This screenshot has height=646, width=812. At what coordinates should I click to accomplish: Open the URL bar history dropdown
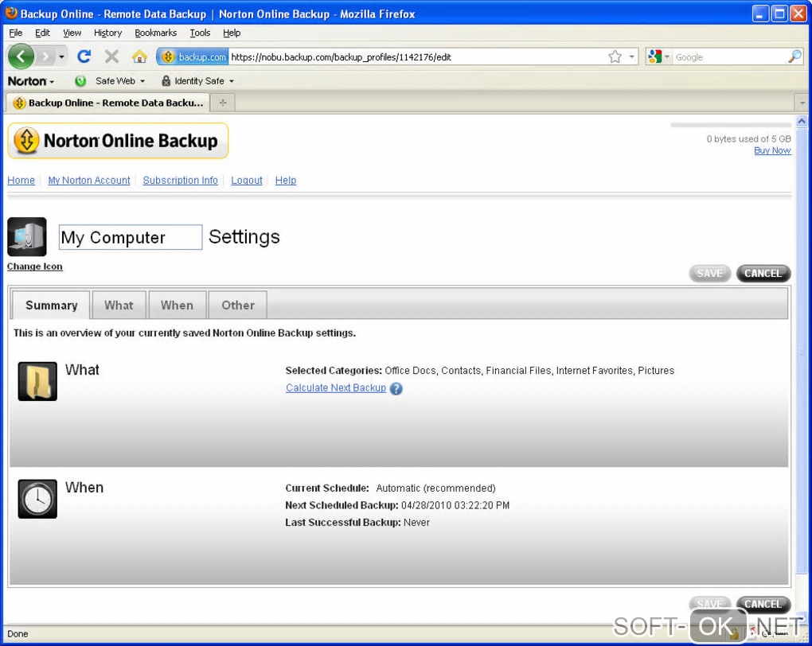pyautogui.click(x=632, y=57)
